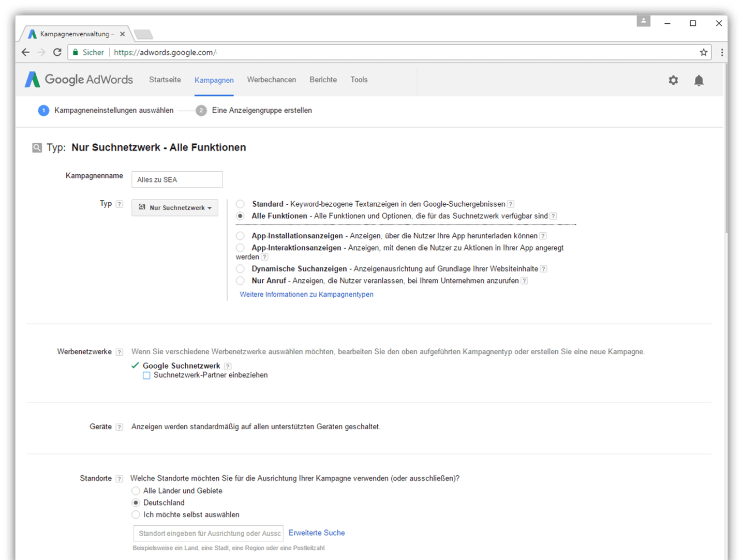
Task: Open the Tools menu
Action: (x=359, y=80)
